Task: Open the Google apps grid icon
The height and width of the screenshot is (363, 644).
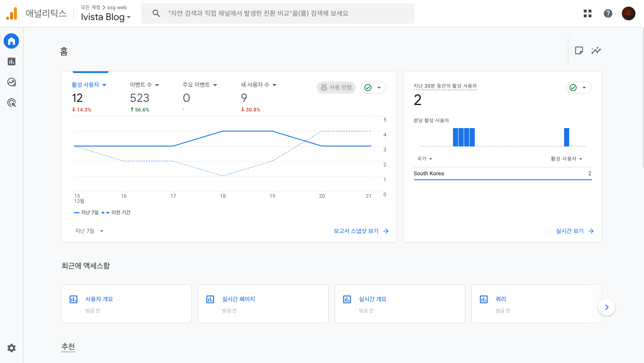Action: coord(588,13)
